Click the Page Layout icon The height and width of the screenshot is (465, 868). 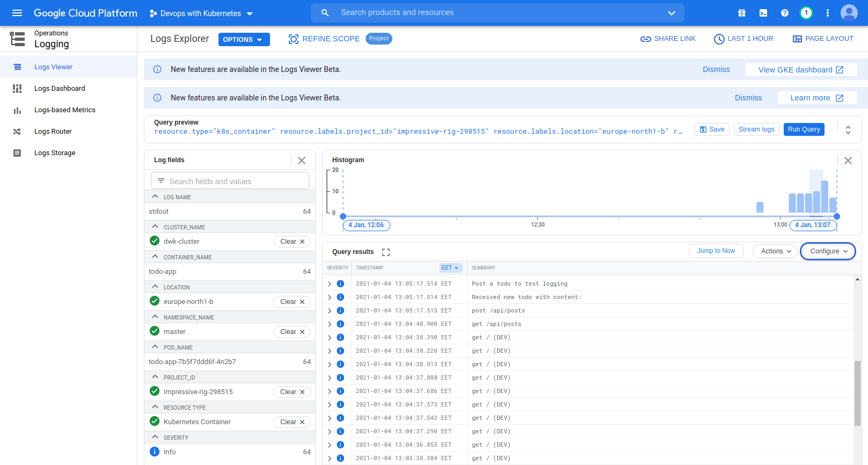tap(797, 39)
